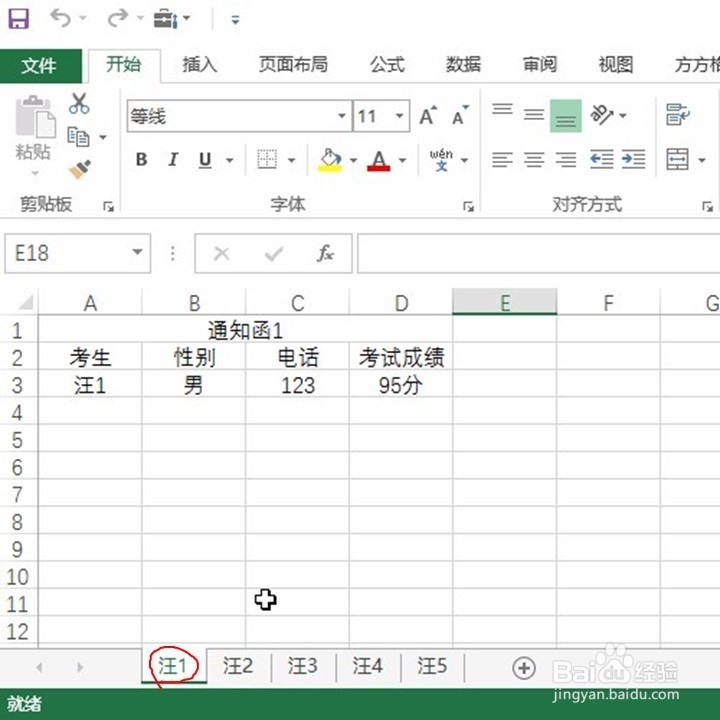
Task: Open Customize Quick Access Toolbar arrow
Action: (x=235, y=19)
